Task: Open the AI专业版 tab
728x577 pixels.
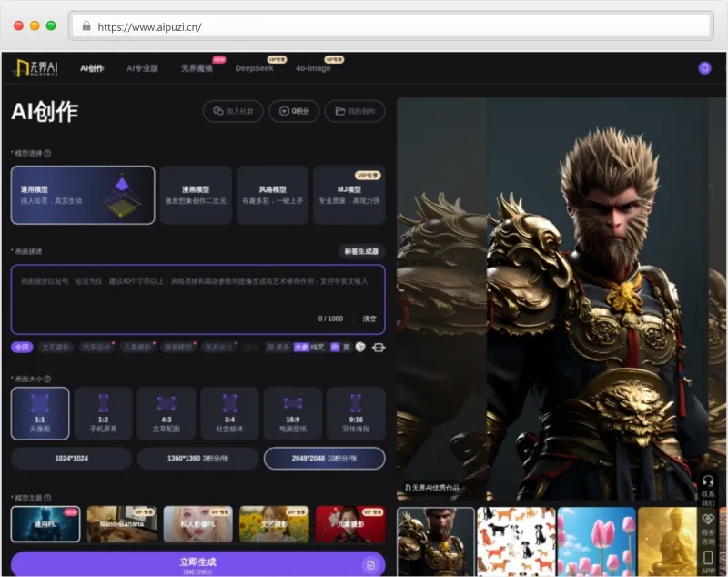Action: pyautogui.click(x=142, y=68)
